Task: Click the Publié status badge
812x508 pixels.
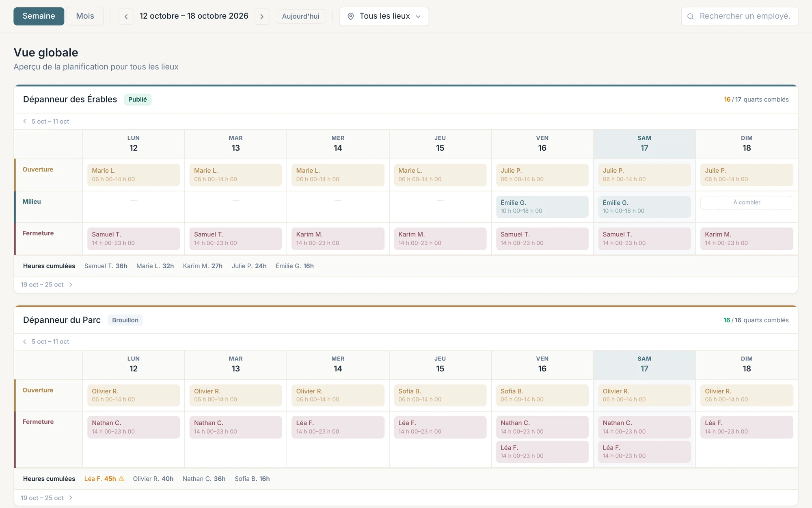Action: (x=138, y=100)
